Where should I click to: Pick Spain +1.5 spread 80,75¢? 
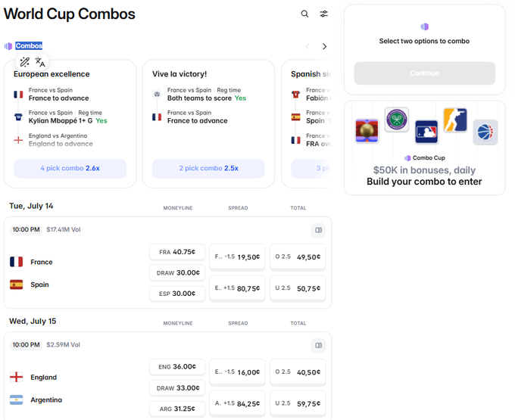pyautogui.click(x=237, y=288)
